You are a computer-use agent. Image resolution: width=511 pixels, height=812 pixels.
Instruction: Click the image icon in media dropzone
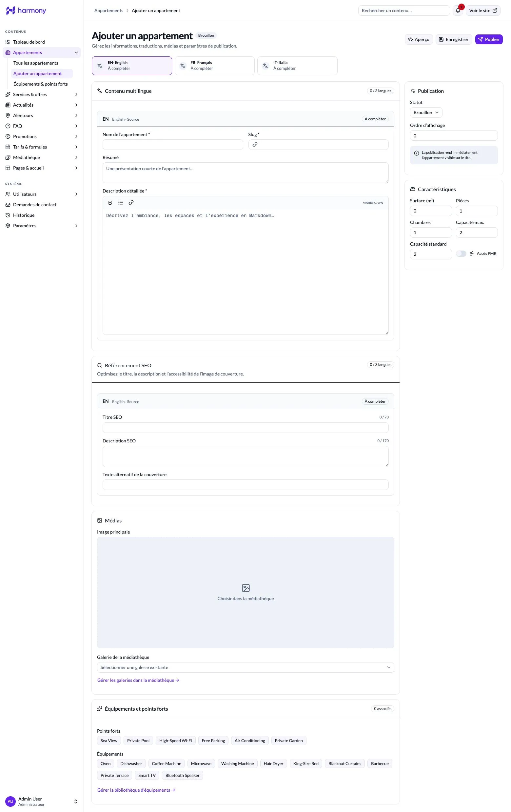[x=246, y=588]
